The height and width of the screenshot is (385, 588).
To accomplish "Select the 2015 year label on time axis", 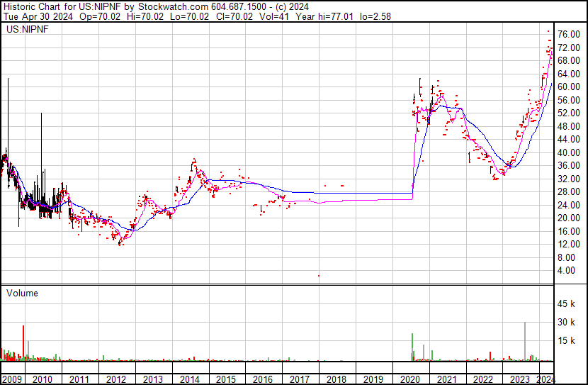I will (x=226, y=379).
